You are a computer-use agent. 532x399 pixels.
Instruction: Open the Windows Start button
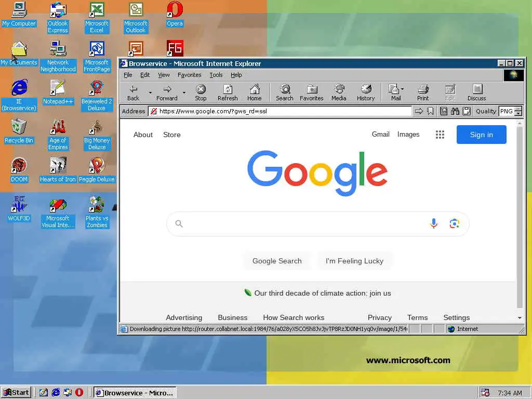pyautogui.click(x=16, y=393)
